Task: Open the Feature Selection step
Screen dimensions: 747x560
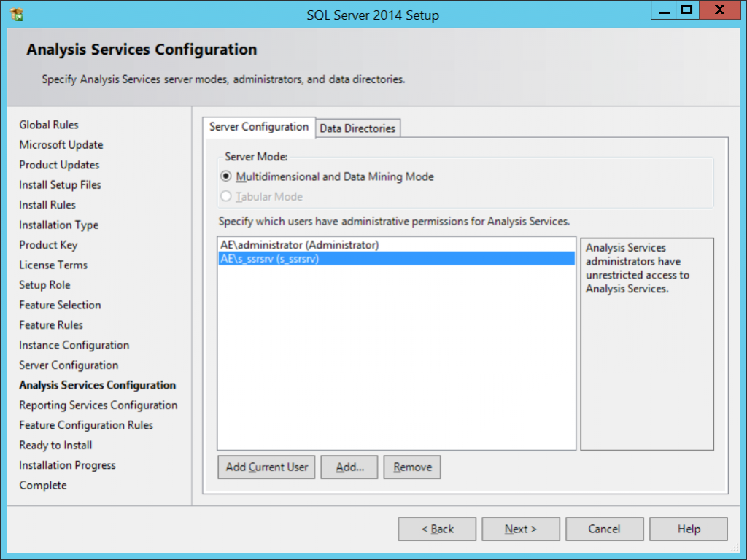Action: tap(59, 305)
